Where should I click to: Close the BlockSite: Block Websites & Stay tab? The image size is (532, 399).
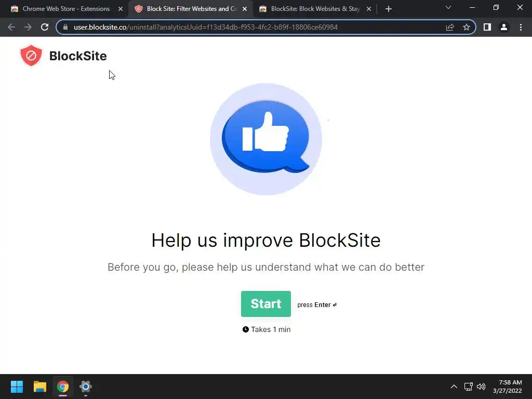coord(369,9)
